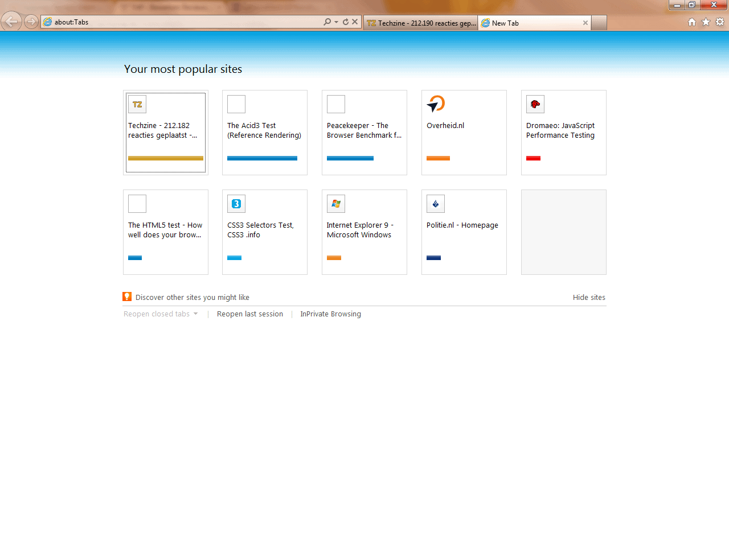Click the Acid3 blue activity bar

(262, 158)
